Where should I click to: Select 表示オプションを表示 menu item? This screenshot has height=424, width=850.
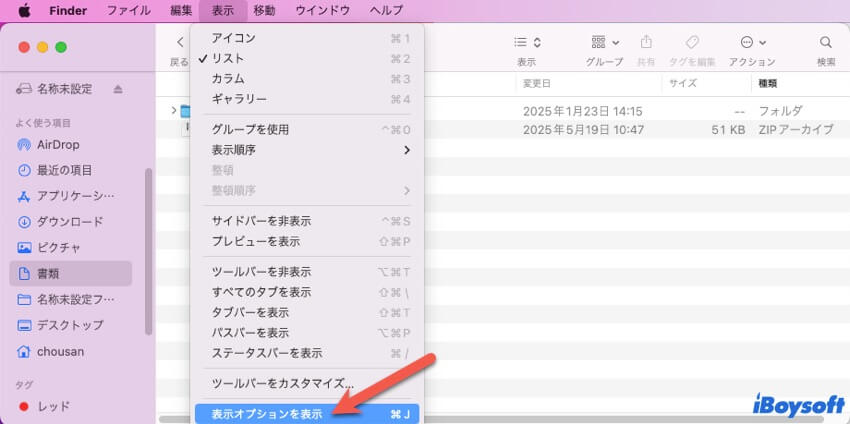(266, 414)
